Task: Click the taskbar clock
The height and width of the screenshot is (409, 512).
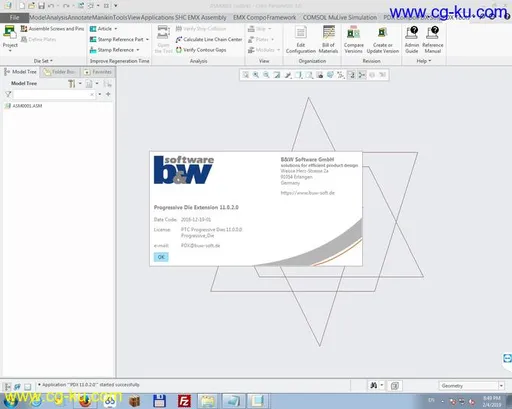Action: tap(491, 401)
